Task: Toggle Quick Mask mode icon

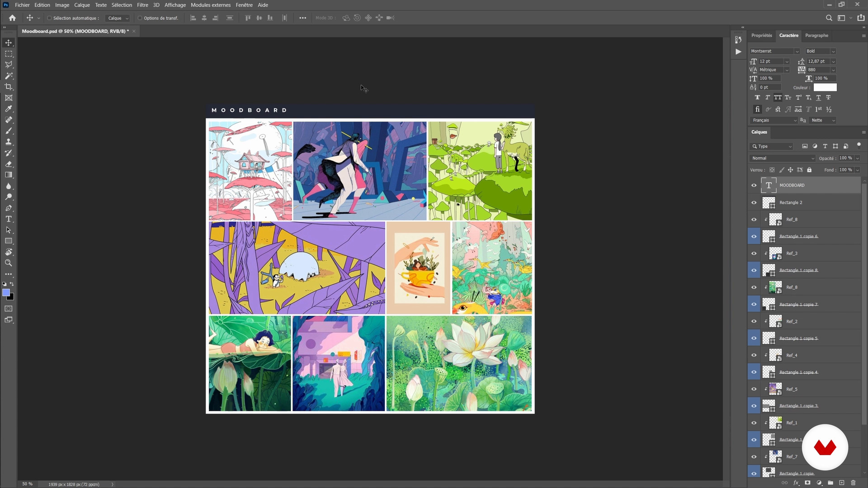Action: 9,309
